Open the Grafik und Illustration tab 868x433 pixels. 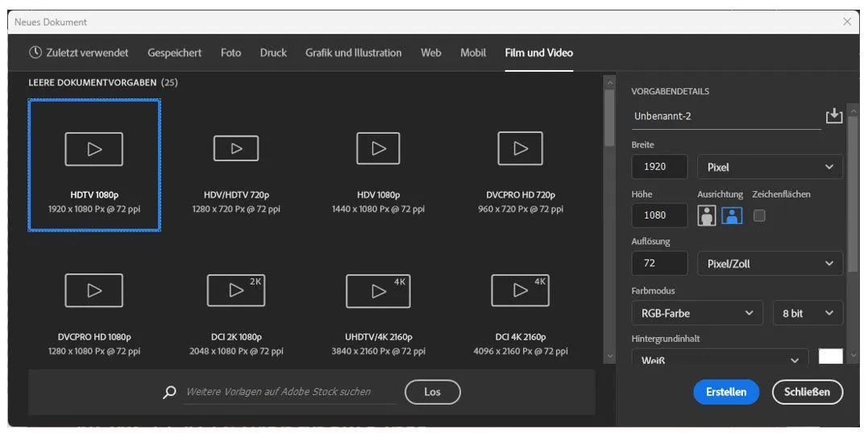353,53
